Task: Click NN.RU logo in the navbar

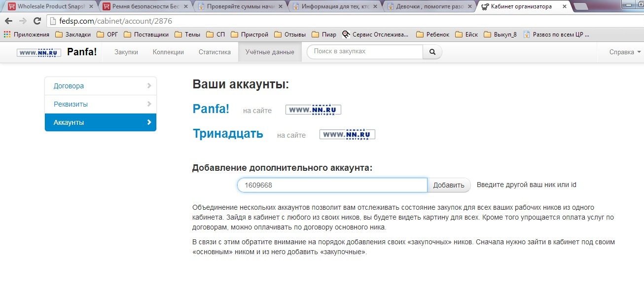Action: [x=39, y=52]
